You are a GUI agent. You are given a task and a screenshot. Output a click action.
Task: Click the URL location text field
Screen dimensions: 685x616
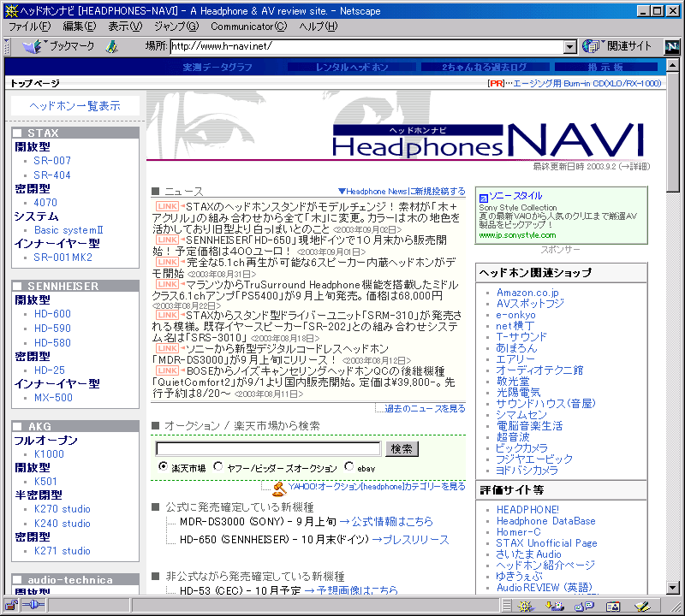[367, 46]
